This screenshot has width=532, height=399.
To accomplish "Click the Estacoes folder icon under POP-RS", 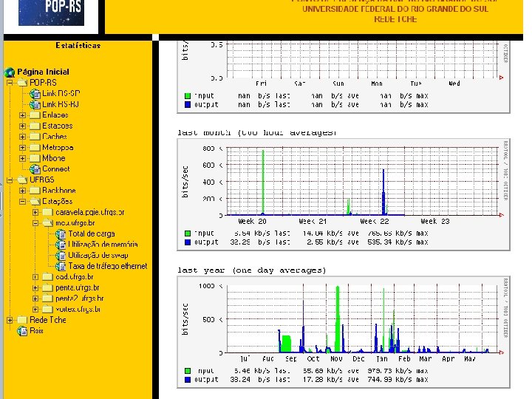I will tap(35, 126).
